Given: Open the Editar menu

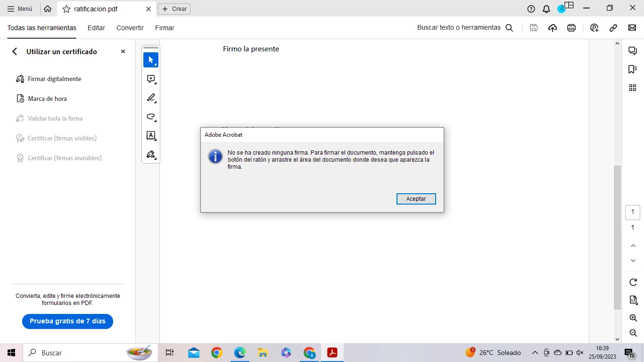Looking at the screenshot, I should (x=96, y=28).
